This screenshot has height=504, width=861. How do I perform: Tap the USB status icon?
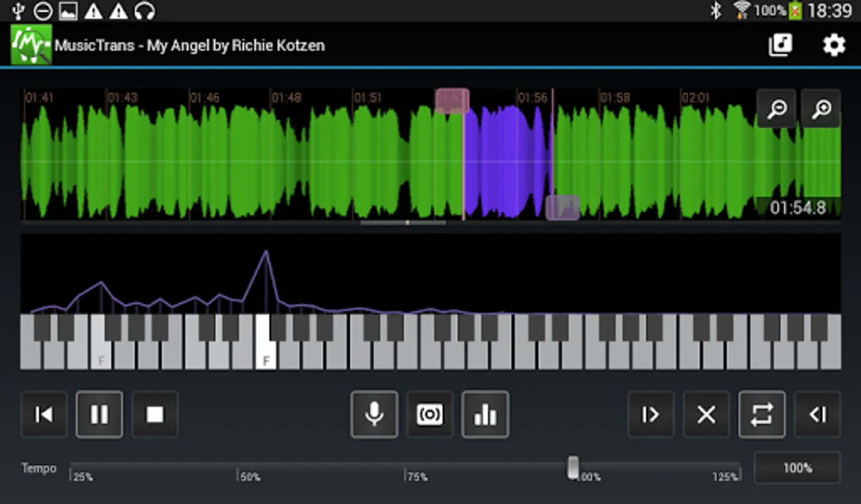[x=18, y=11]
